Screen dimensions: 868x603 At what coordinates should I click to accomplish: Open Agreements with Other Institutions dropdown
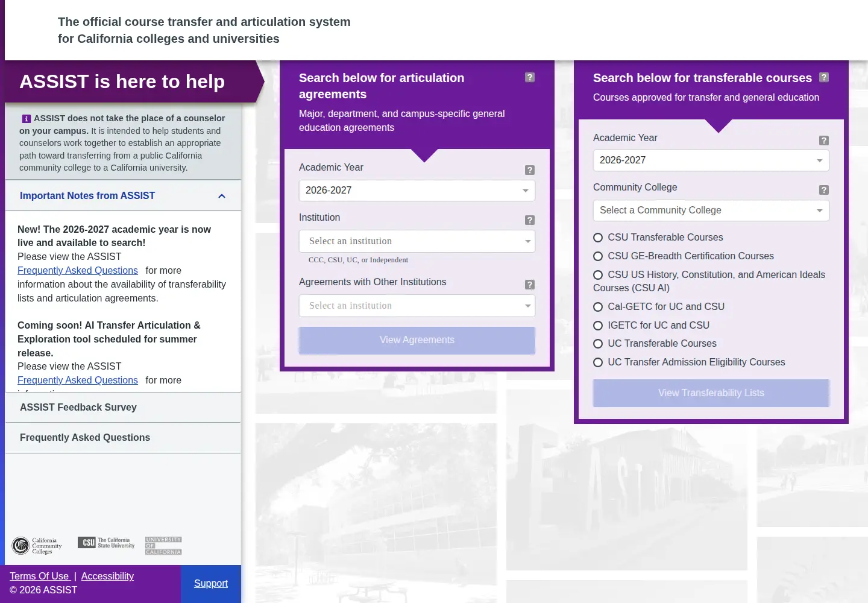[417, 306]
